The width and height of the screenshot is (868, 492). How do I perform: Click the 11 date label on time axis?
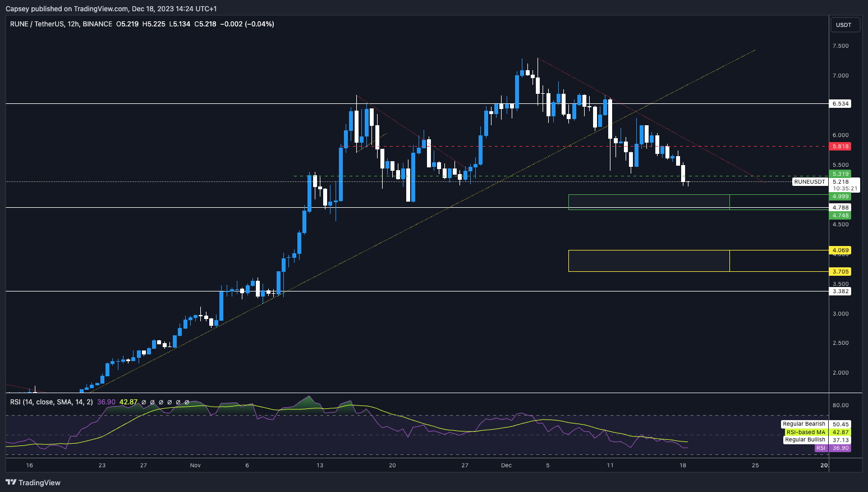point(610,466)
